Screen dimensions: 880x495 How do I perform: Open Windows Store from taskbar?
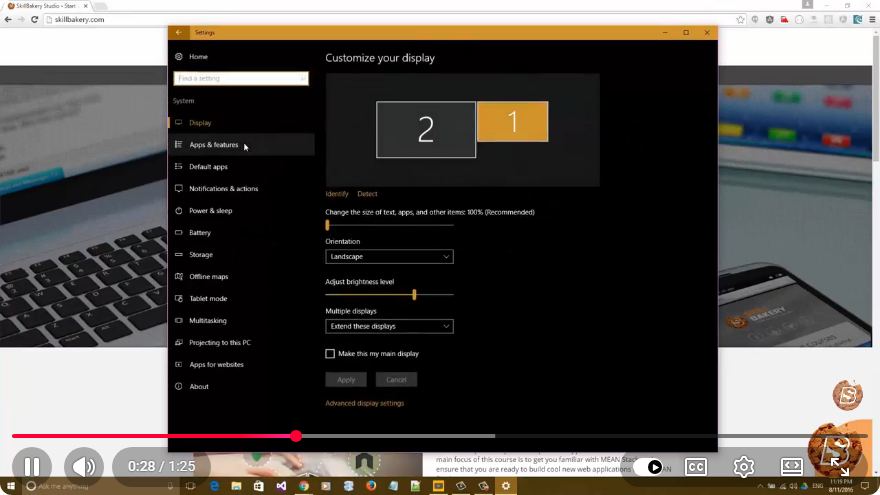point(259,486)
